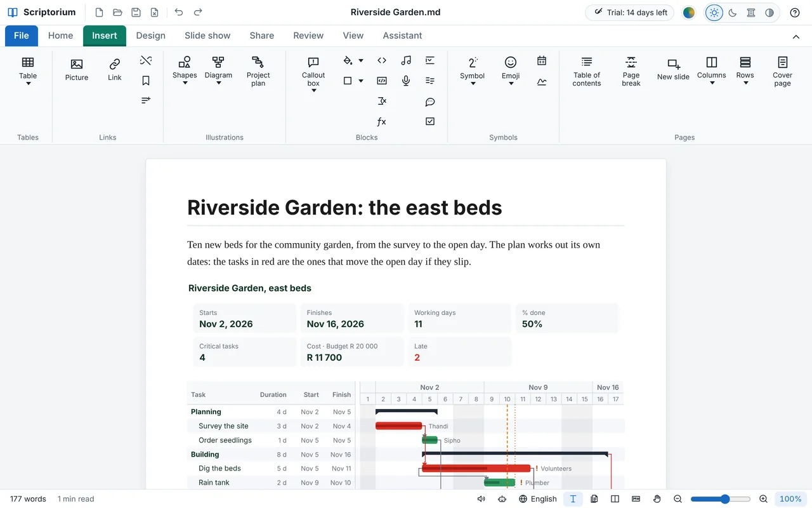
Task: Switch to dark theme moon toggle
Action: tap(733, 13)
